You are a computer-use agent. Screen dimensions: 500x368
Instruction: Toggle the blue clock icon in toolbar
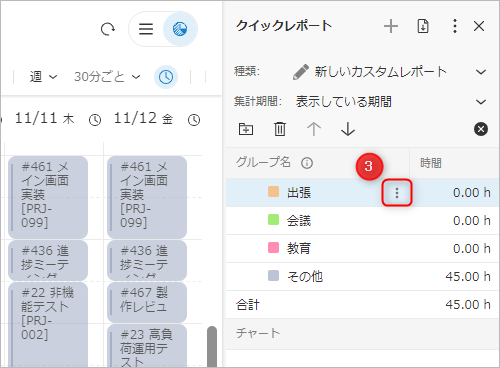[x=166, y=77]
